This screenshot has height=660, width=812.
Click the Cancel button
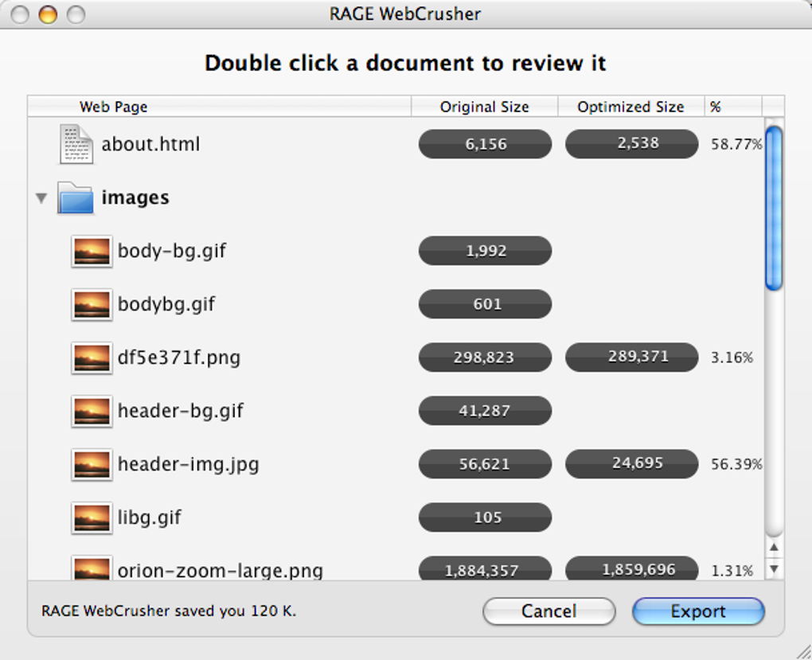pos(549,611)
